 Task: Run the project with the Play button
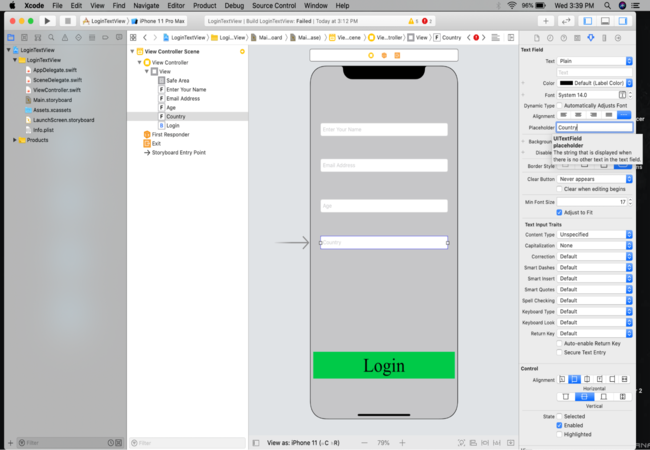point(47,21)
